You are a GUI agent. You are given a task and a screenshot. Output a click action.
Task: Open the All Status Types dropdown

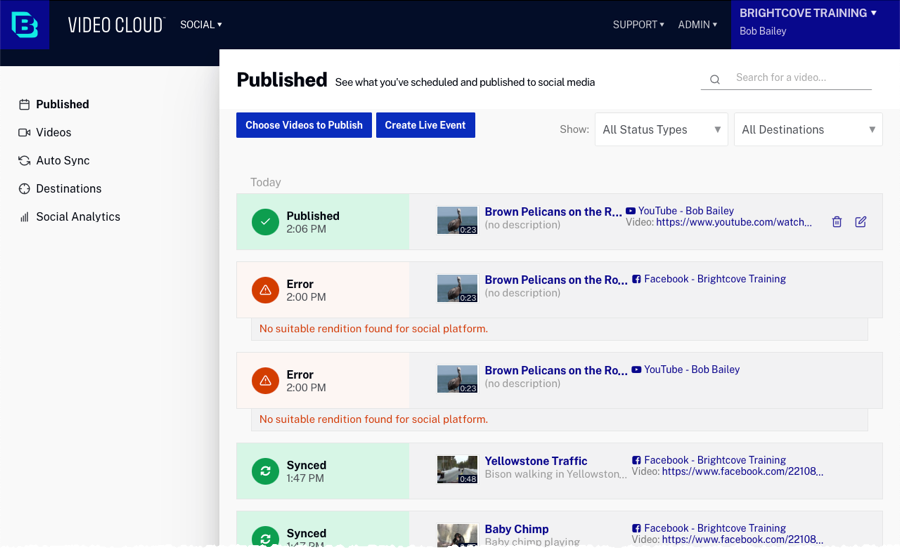coord(661,130)
